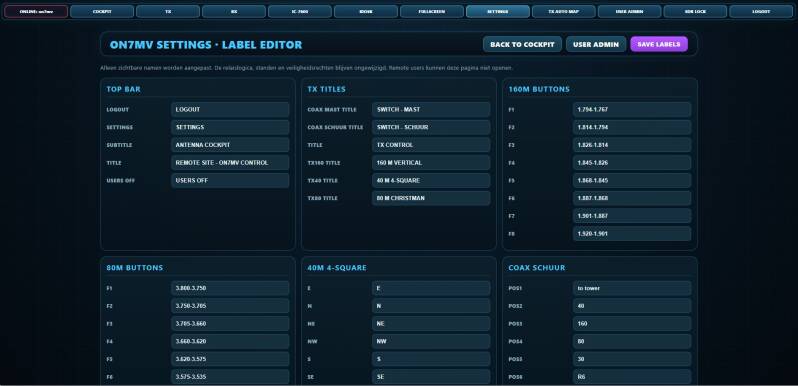Edit Coax Schuur POS1 field 'to tower'
798x386 pixels.
(632, 288)
